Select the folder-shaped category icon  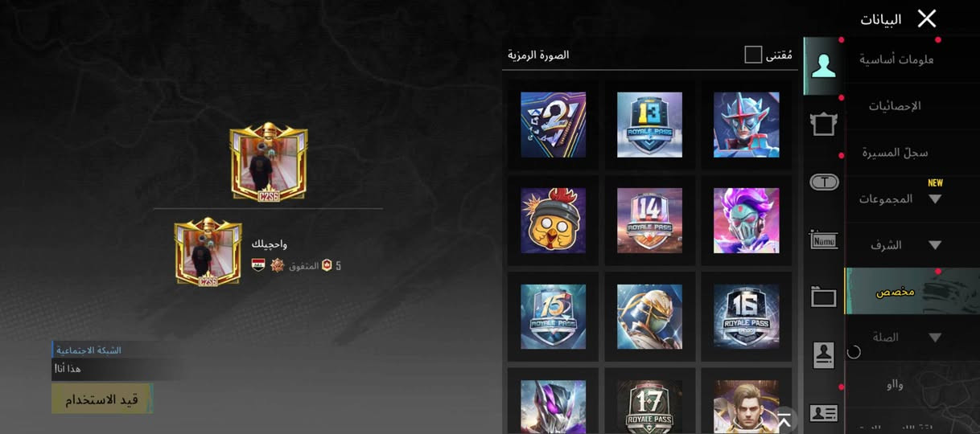[823, 297]
